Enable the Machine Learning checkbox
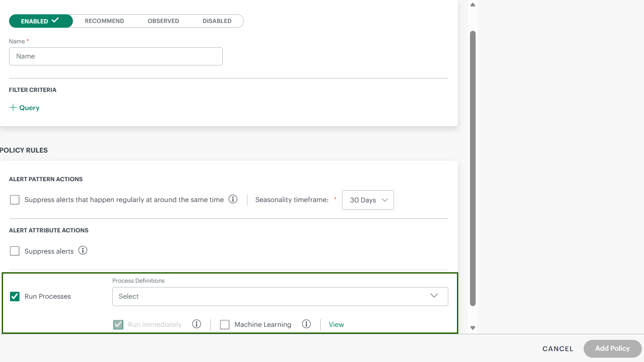The image size is (644, 362). click(x=225, y=325)
